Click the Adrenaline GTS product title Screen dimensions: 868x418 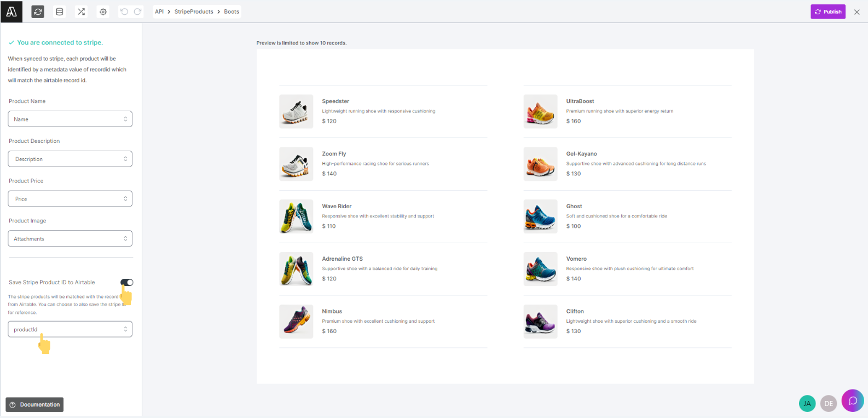(342, 259)
